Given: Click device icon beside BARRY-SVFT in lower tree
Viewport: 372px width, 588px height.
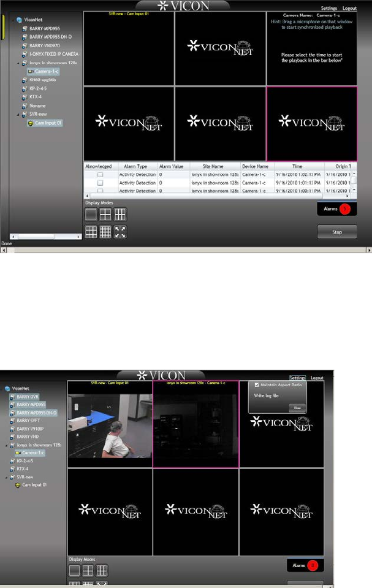Looking at the screenshot, I should 12,421.
